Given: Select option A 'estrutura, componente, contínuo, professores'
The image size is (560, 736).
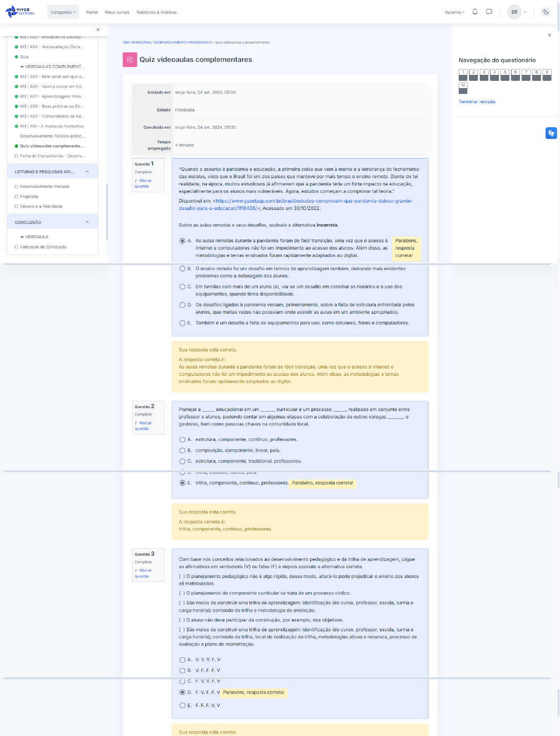Looking at the screenshot, I should point(182,439).
